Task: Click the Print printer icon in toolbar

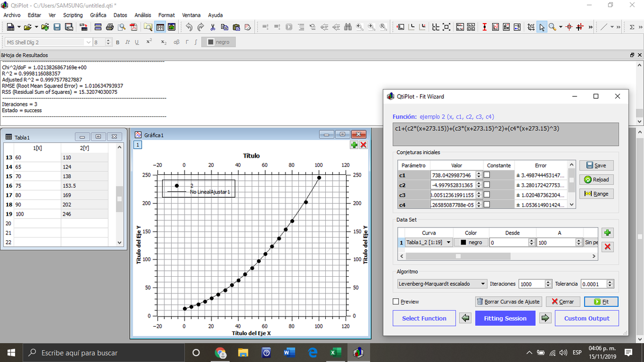Action: [x=109, y=27]
